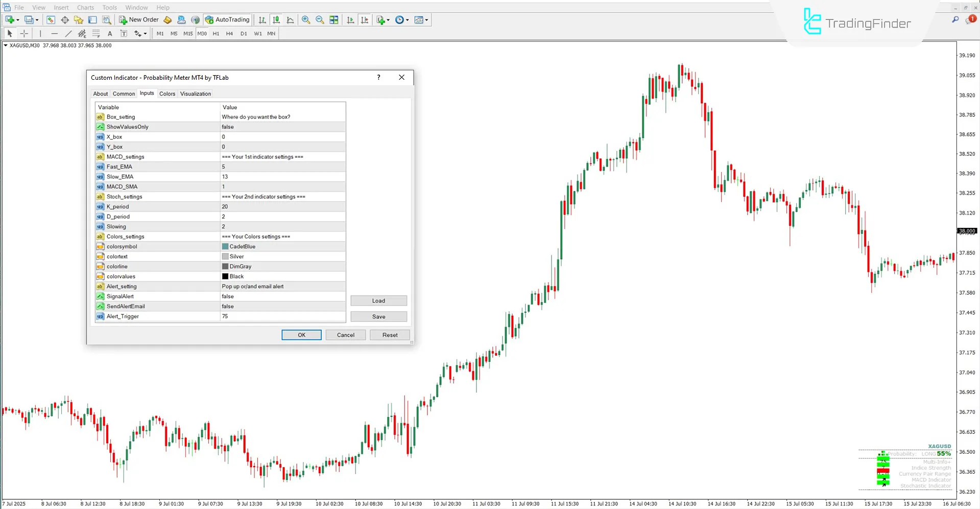Enable chart auto scroll
Image resolution: width=980 pixels, height=509 pixels.
[x=350, y=20]
